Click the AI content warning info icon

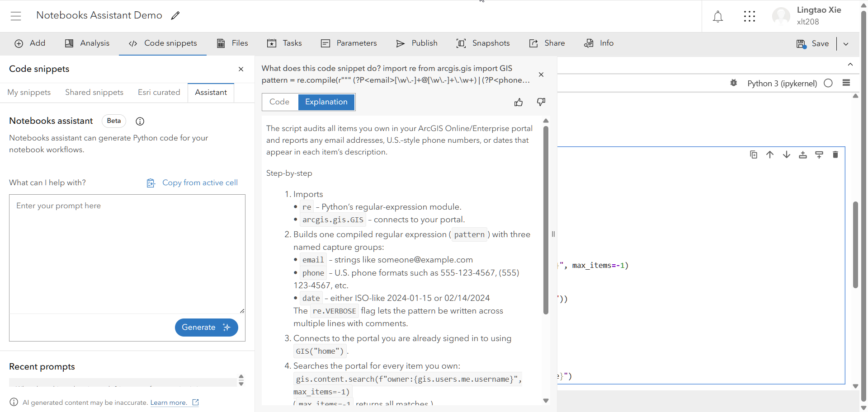(x=14, y=403)
